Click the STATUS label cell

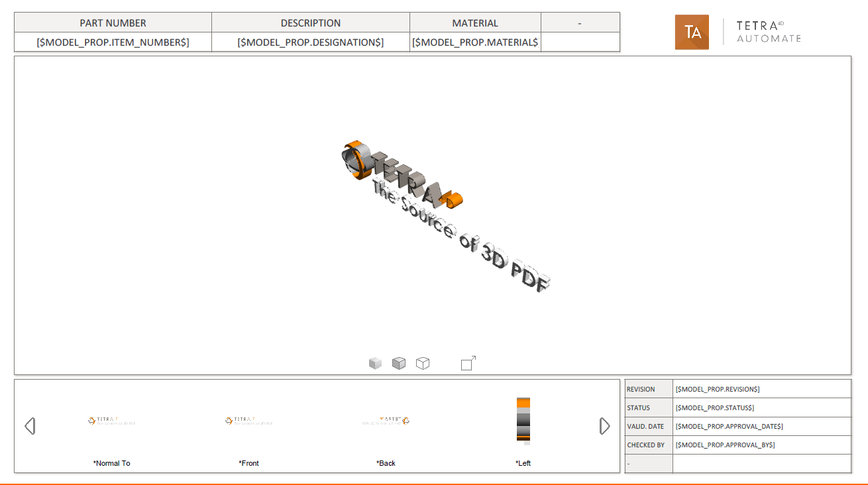649,407
